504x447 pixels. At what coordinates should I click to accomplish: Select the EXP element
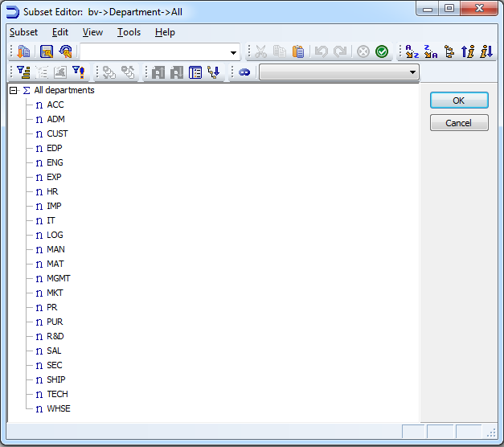click(x=54, y=177)
